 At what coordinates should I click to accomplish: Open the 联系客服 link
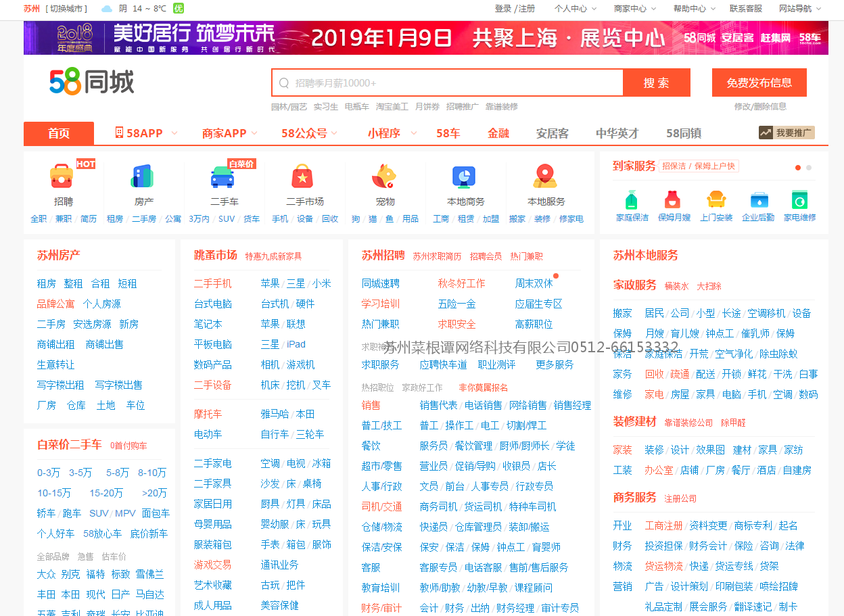pos(746,9)
